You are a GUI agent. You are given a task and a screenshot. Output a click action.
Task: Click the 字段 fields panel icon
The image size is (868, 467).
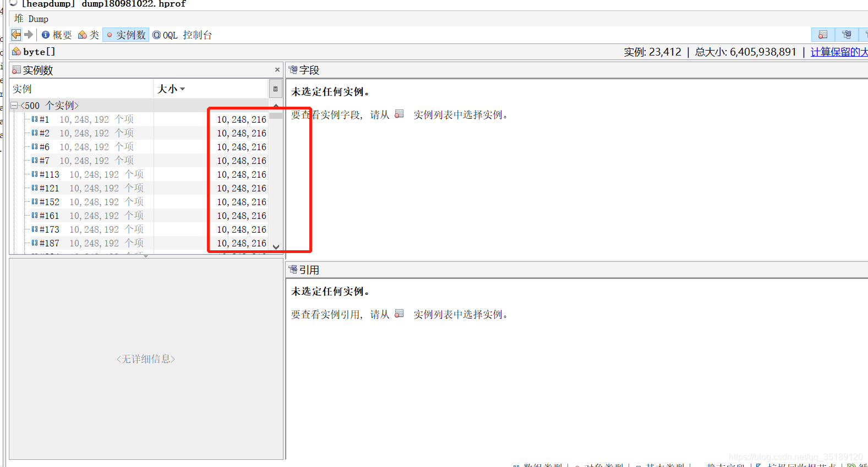point(293,70)
